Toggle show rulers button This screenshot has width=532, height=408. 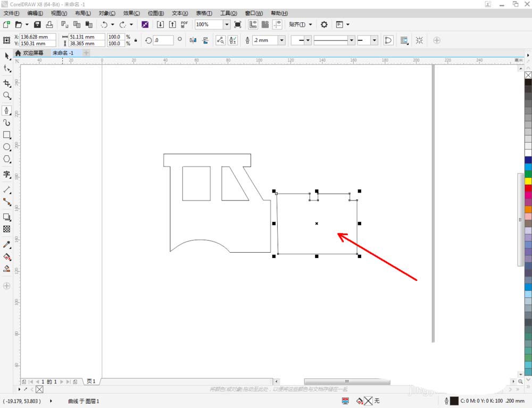click(x=253, y=24)
